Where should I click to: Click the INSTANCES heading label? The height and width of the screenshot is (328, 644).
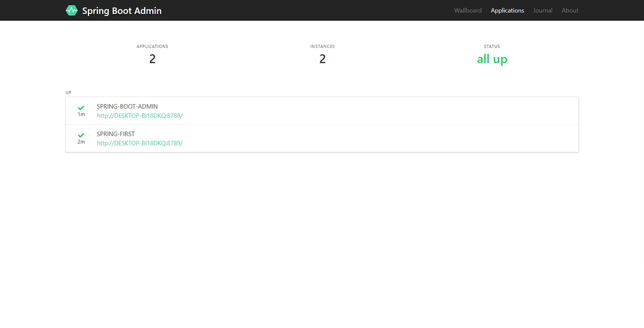(322, 47)
